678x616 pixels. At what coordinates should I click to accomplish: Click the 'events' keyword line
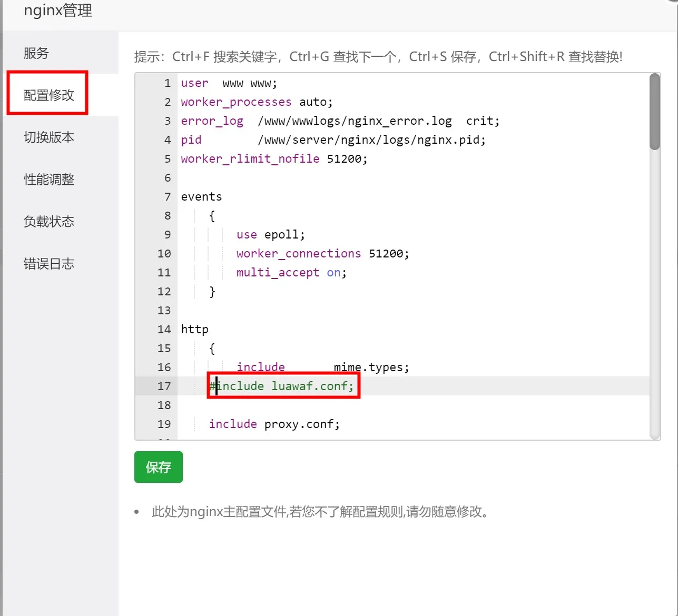(202, 197)
